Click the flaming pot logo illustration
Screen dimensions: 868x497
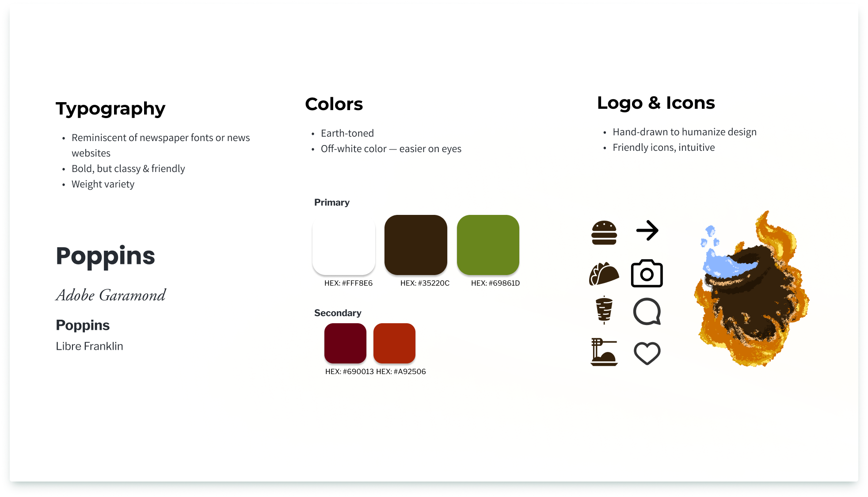pyautogui.click(x=751, y=292)
